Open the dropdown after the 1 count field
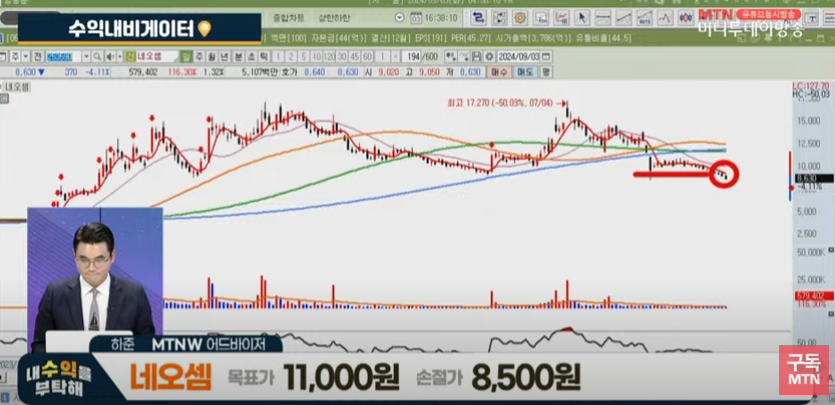 (396, 56)
